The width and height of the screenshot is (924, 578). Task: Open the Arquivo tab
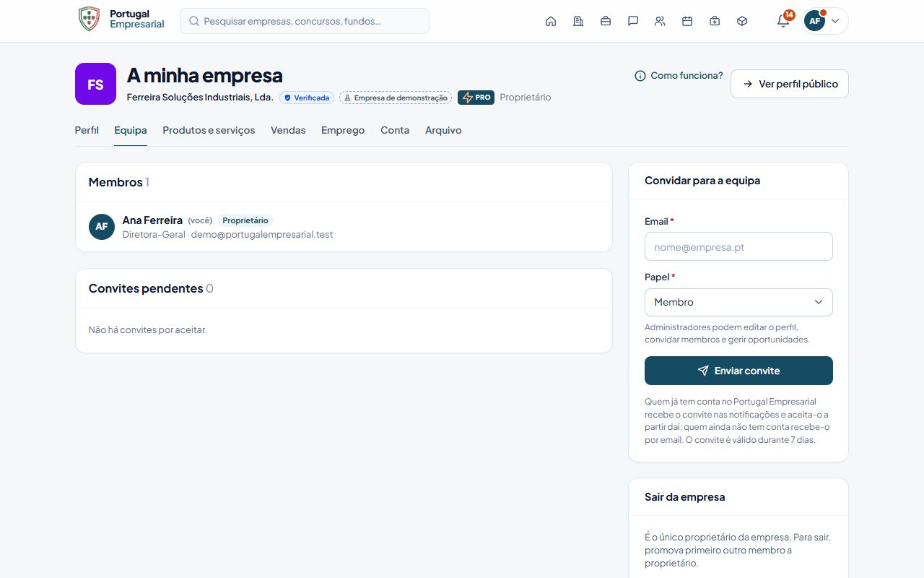(443, 131)
